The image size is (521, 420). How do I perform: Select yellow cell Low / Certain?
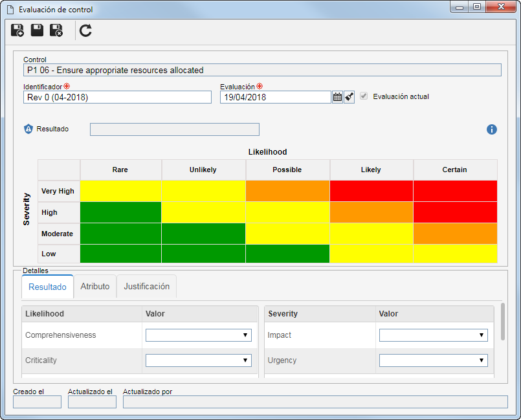click(x=455, y=254)
